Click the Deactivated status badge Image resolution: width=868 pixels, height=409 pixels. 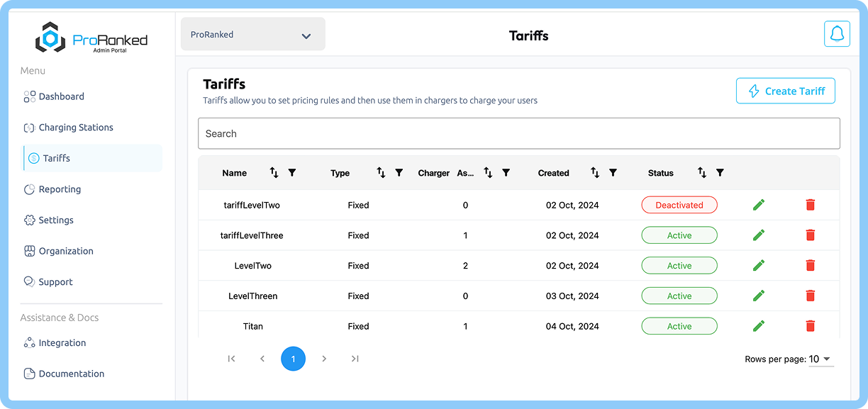[x=679, y=205]
